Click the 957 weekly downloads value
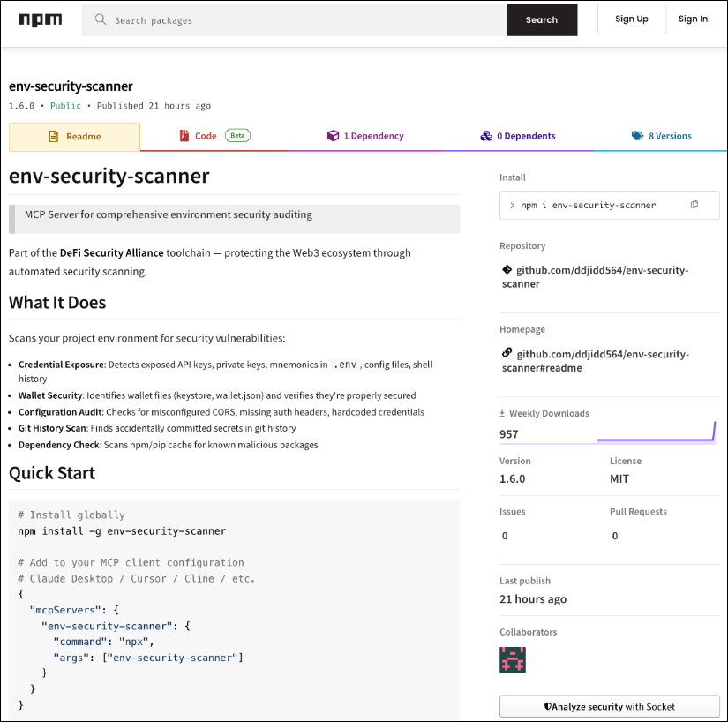728x722 pixels. tap(509, 434)
